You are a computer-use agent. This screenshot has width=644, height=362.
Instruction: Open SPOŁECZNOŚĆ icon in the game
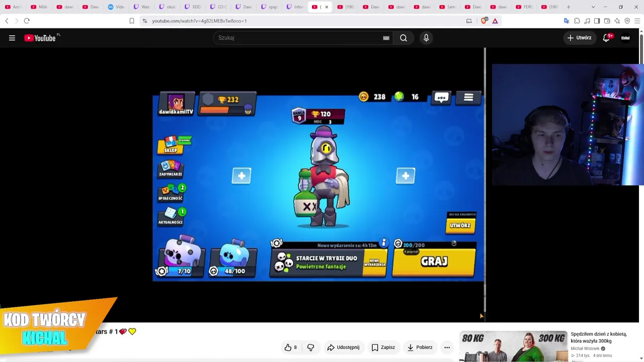click(171, 193)
